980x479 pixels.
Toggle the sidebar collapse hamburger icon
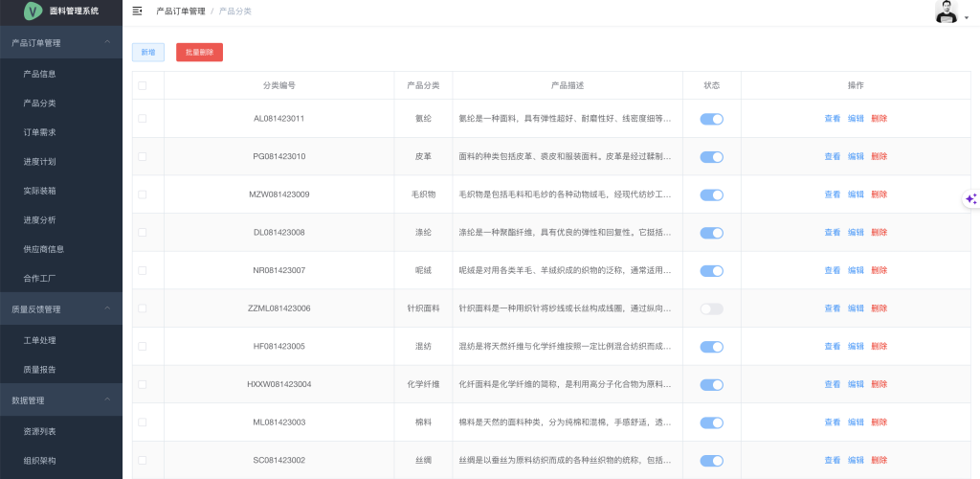click(138, 11)
